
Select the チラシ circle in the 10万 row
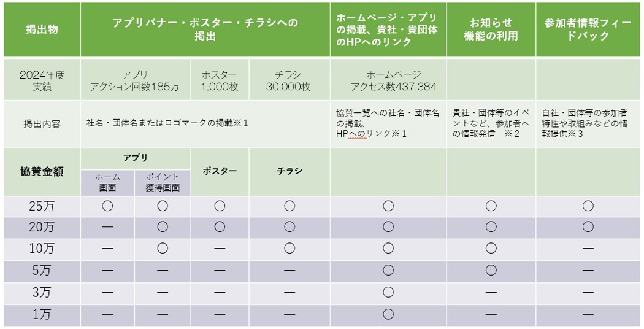tap(289, 249)
